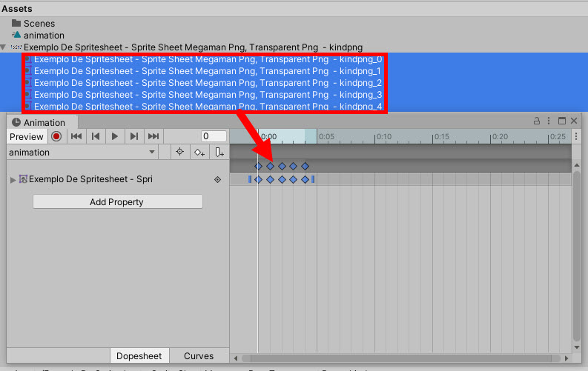This screenshot has height=371, width=588.
Task: Maximize the Animation window
Action: 562,121
